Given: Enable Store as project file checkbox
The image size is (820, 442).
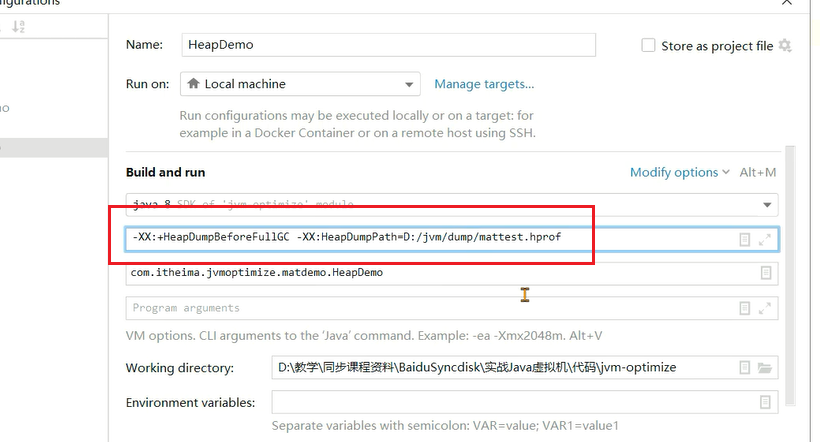Looking at the screenshot, I should 648,46.
